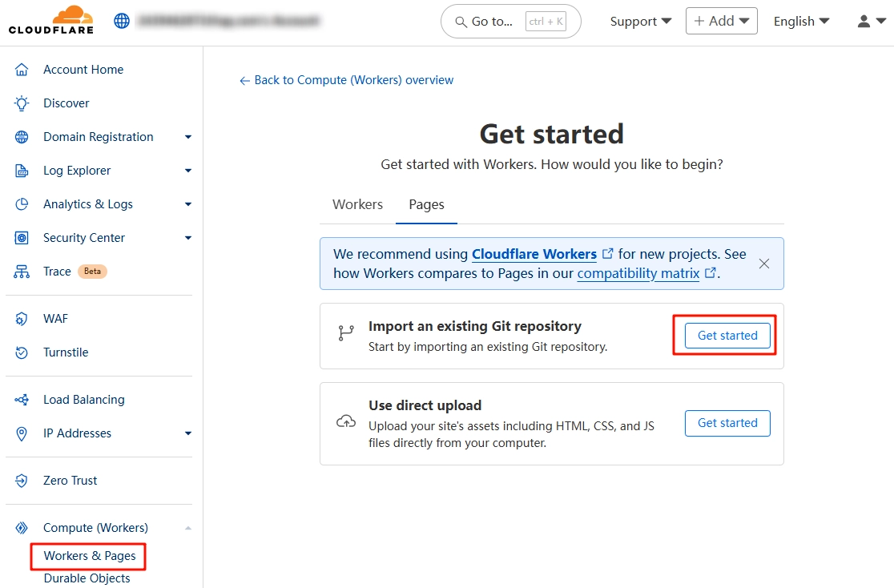Click the Zero Trust icon
The image size is (894, 588).
[22, 481]
